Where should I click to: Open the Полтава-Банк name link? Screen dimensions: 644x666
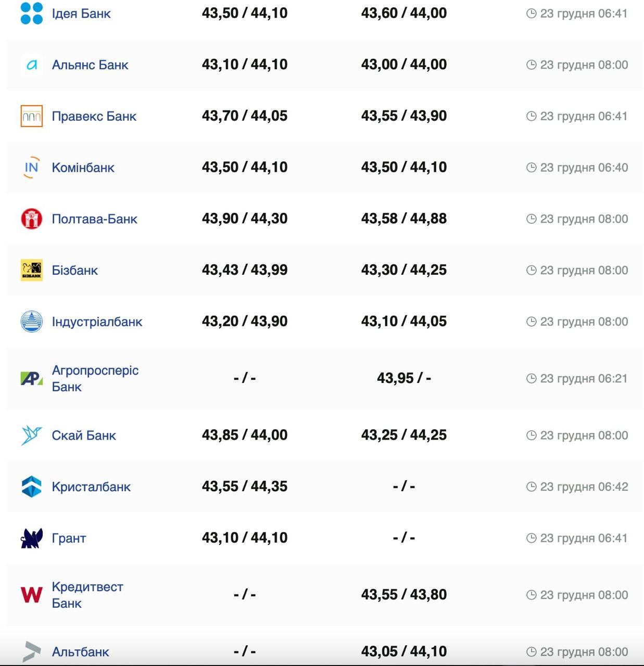94,219
